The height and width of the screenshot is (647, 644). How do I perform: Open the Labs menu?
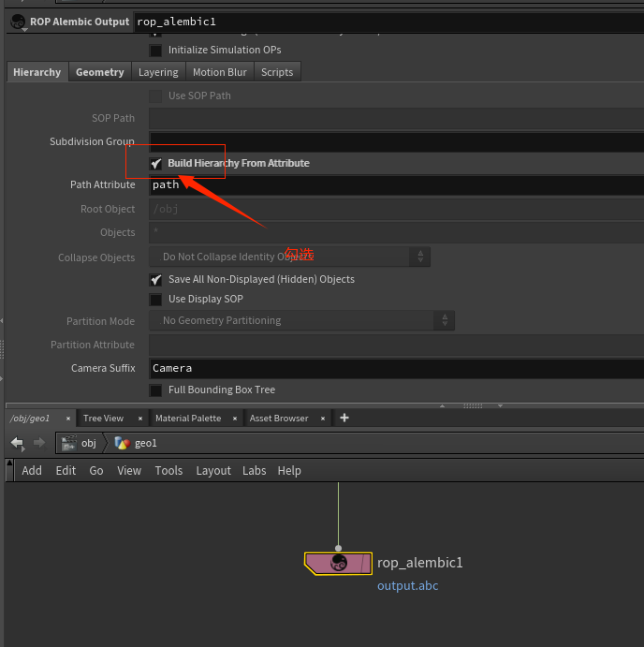coord(255,470)
